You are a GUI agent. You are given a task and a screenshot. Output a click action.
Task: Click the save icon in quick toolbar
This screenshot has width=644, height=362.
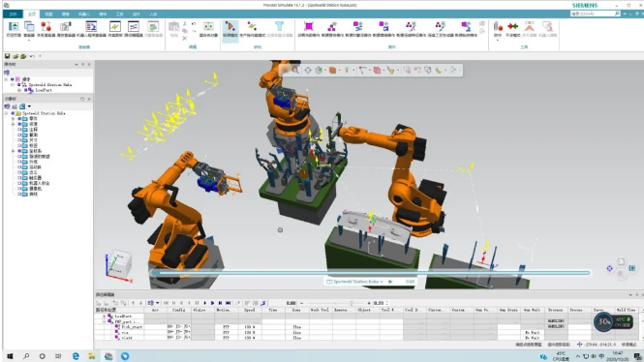tap(7, 56)
